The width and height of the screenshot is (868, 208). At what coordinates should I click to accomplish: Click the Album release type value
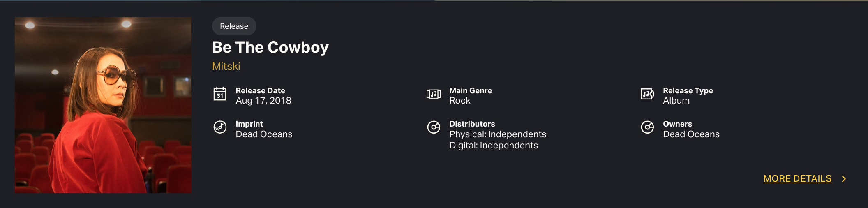pos(676,101)
